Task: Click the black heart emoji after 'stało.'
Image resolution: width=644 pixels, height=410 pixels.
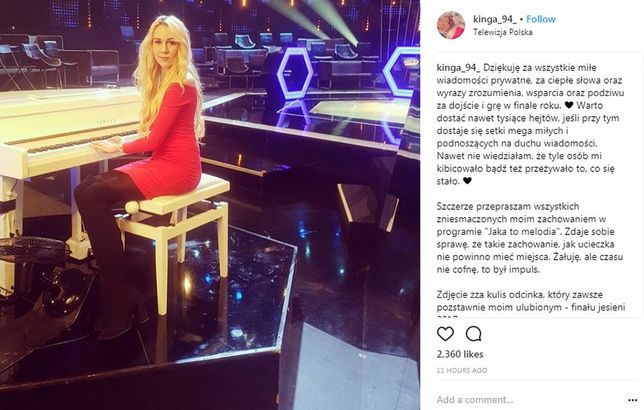Action: (x=467, y=180)
